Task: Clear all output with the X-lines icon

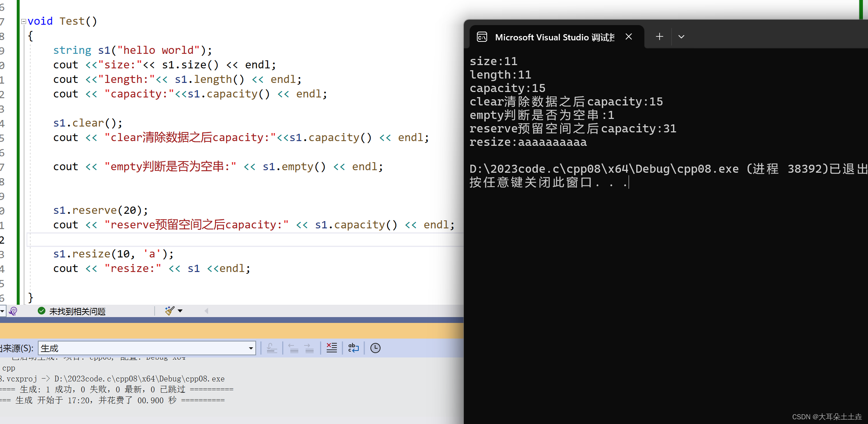Action: click(332, 348)
